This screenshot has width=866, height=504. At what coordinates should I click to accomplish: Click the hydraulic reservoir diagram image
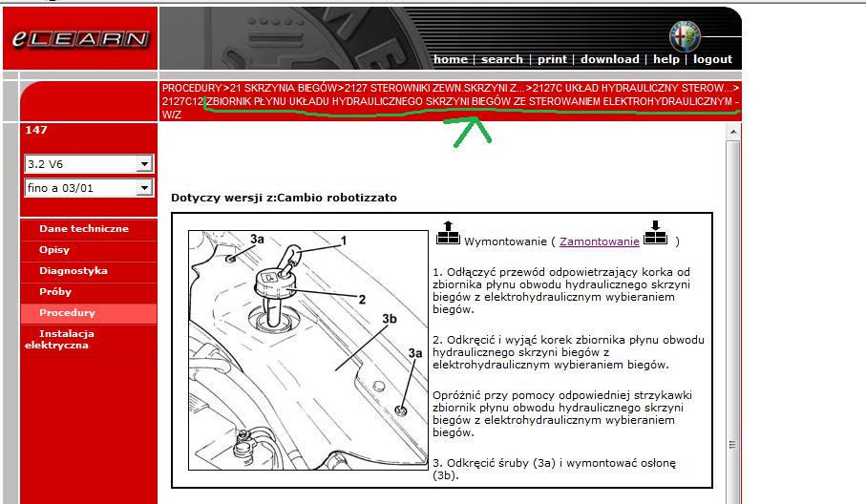[308, 350]
